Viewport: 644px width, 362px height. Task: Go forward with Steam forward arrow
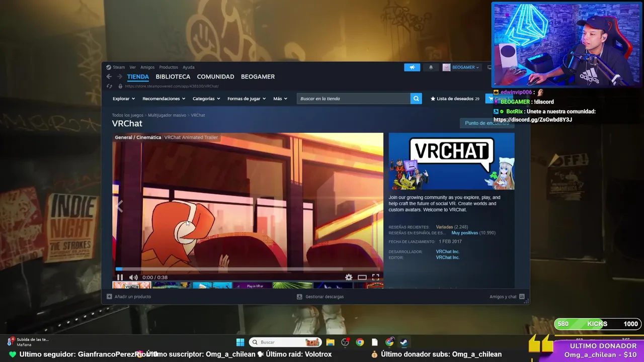pyautogui.click(x=120, y=76)
